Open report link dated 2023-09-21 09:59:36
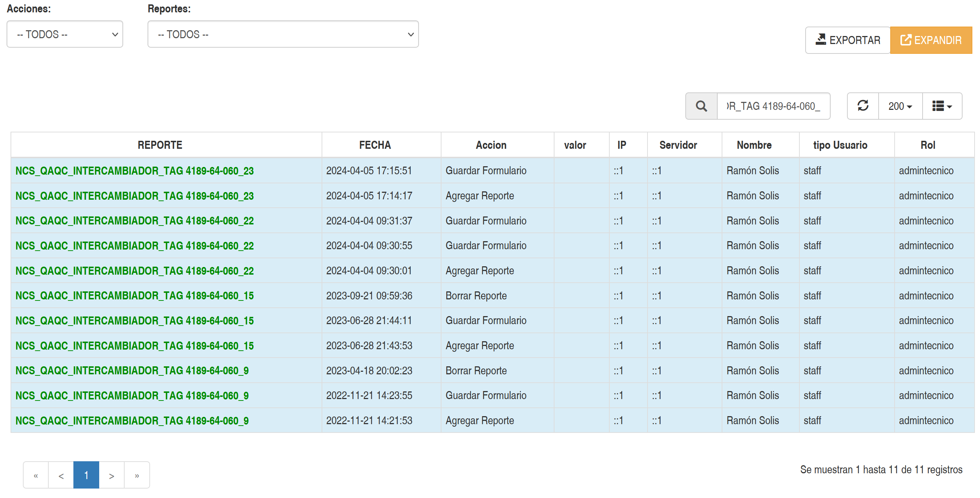The height and width of the screenshot is (498, 980). click(134, 296)
